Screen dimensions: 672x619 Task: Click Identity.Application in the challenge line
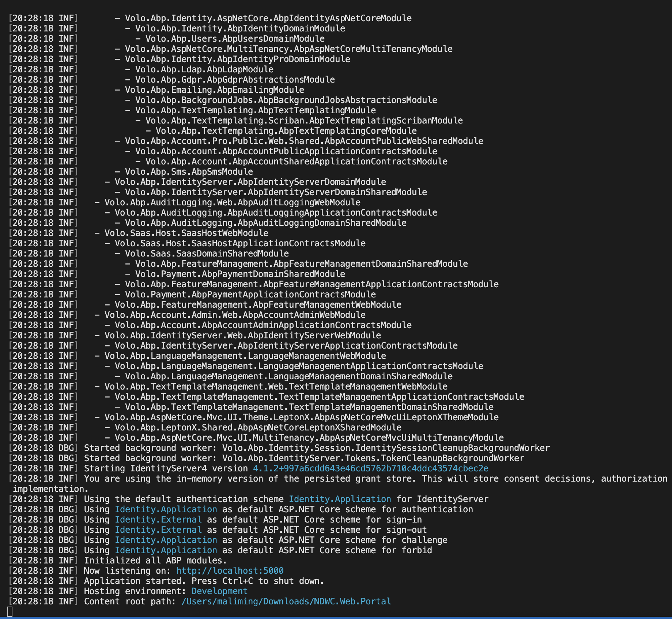[x=166, y=540]
